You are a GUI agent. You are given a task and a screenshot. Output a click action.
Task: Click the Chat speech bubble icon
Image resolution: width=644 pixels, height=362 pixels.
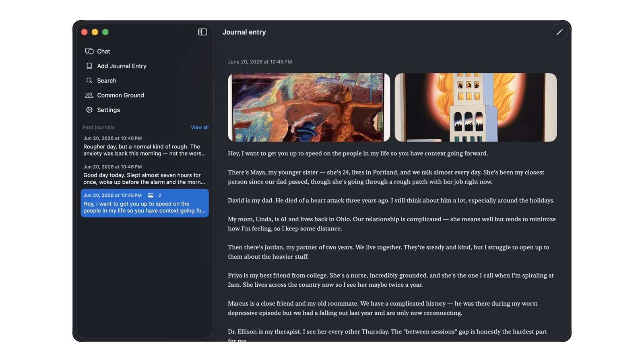[89, 51]
